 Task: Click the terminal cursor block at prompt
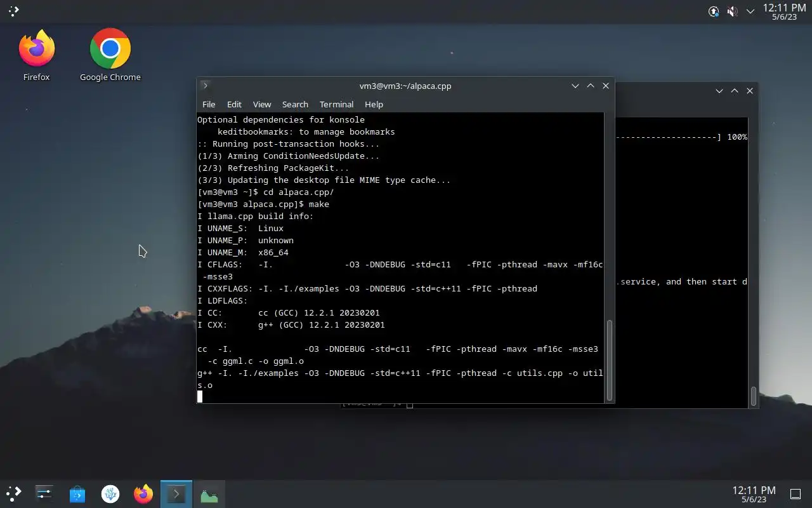(x=200, y=397)
